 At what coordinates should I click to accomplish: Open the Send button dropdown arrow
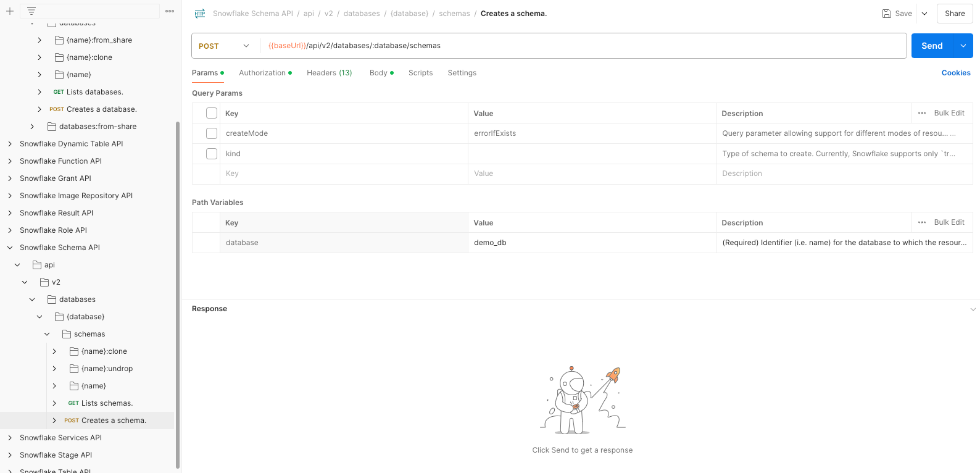pyautogui.click(x=963, y=46)
